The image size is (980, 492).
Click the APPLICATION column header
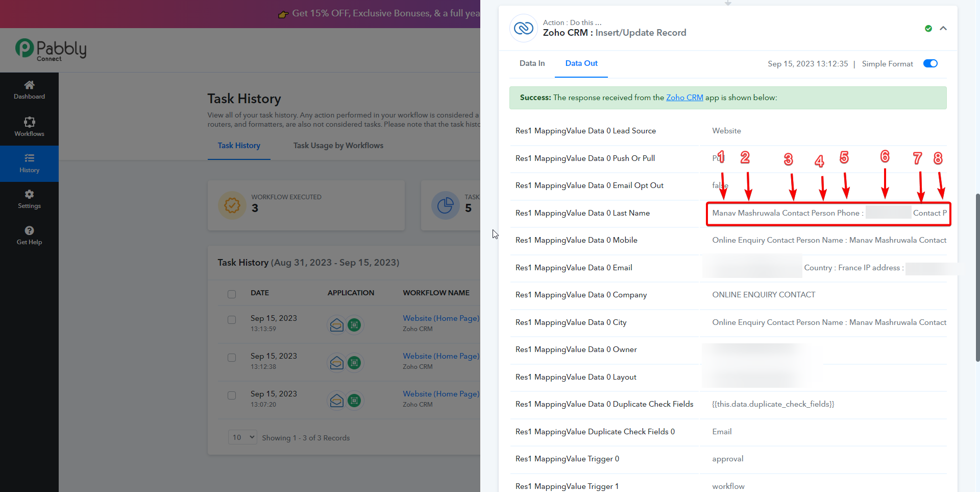click(x=351, y=293)
